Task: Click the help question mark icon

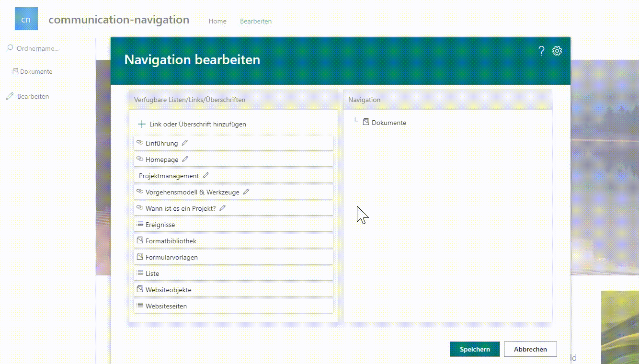Action: 541,50
